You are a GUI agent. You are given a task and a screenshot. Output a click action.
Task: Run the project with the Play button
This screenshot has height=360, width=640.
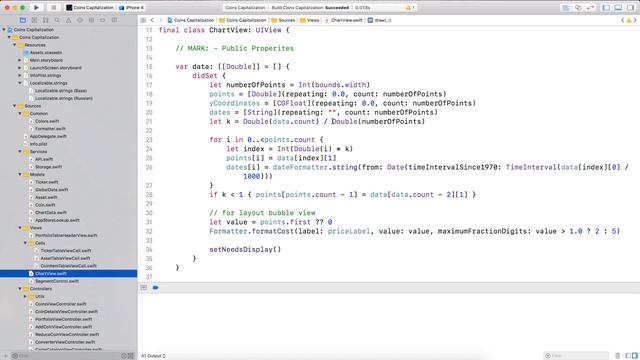click(36, 7)
